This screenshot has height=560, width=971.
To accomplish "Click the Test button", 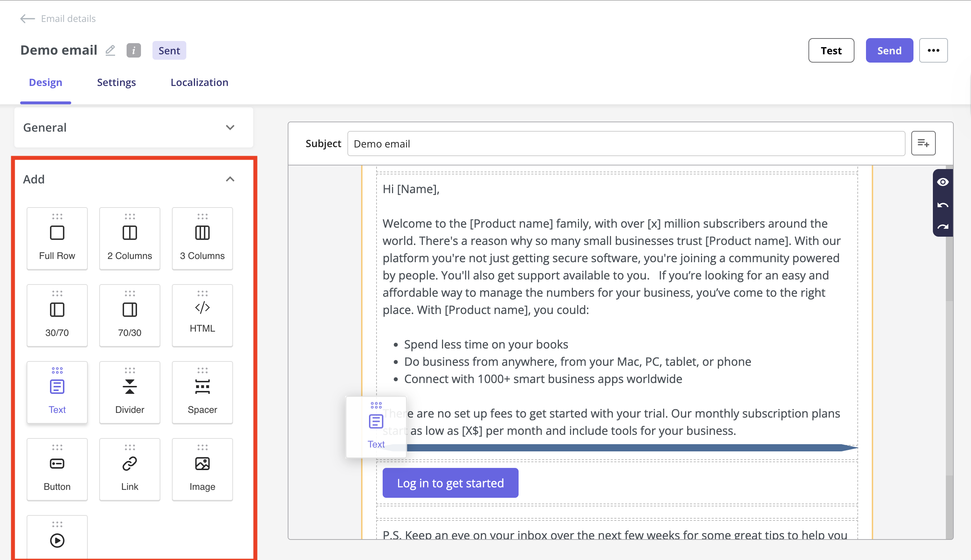I will point(831,50).
